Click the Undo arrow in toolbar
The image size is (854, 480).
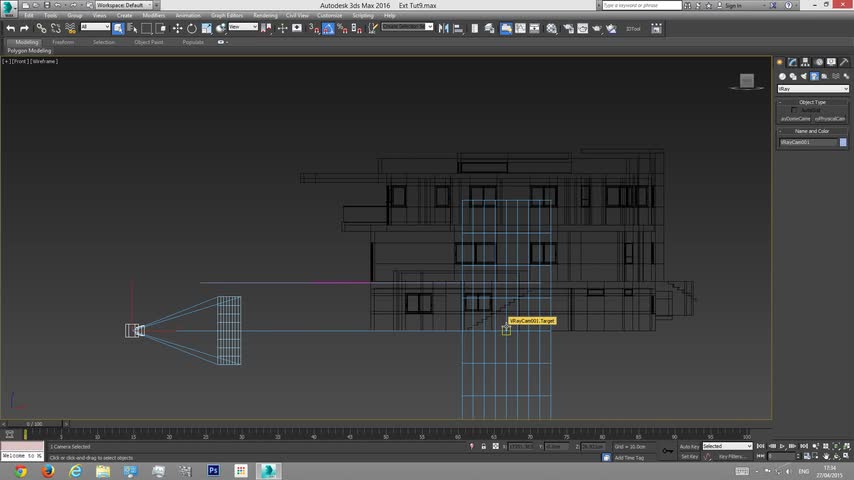(x=10, y=28)
